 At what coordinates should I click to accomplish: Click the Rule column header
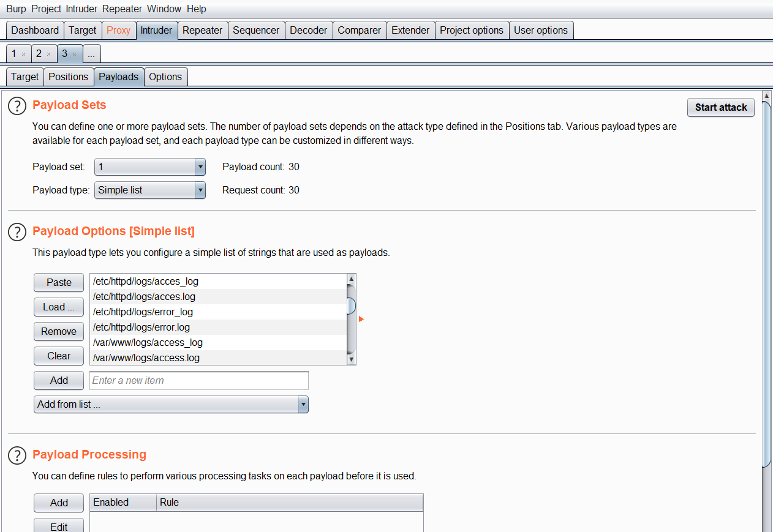coord(290,503)
